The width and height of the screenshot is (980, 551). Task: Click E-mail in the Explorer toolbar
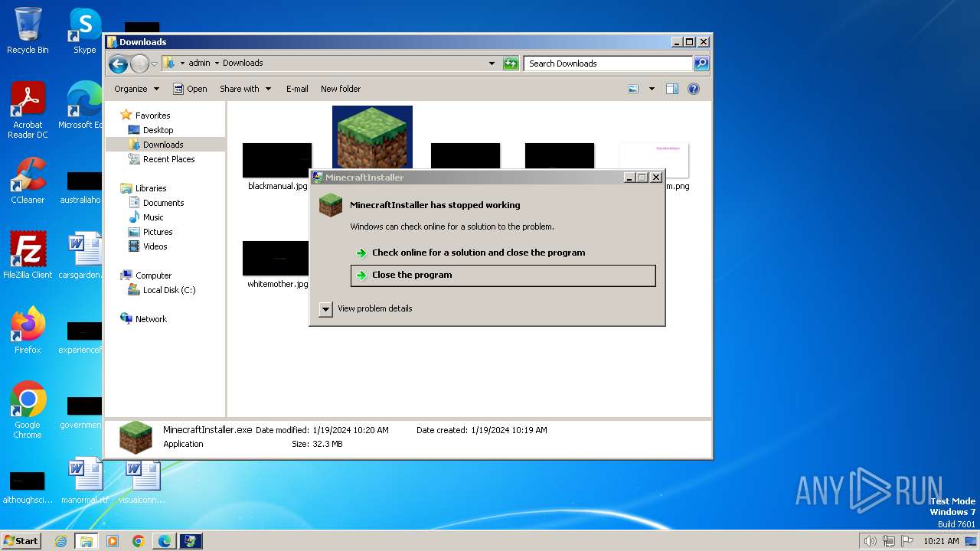pos(297,89)
